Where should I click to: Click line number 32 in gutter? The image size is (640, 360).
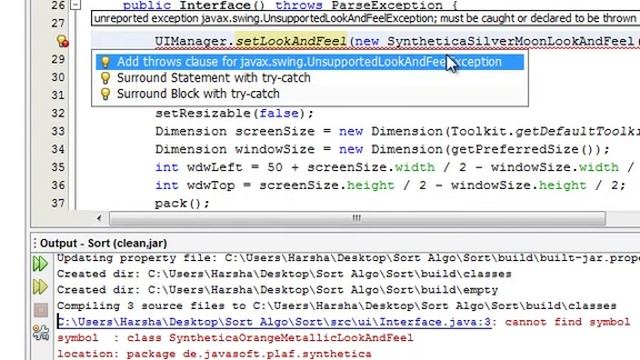58,113
